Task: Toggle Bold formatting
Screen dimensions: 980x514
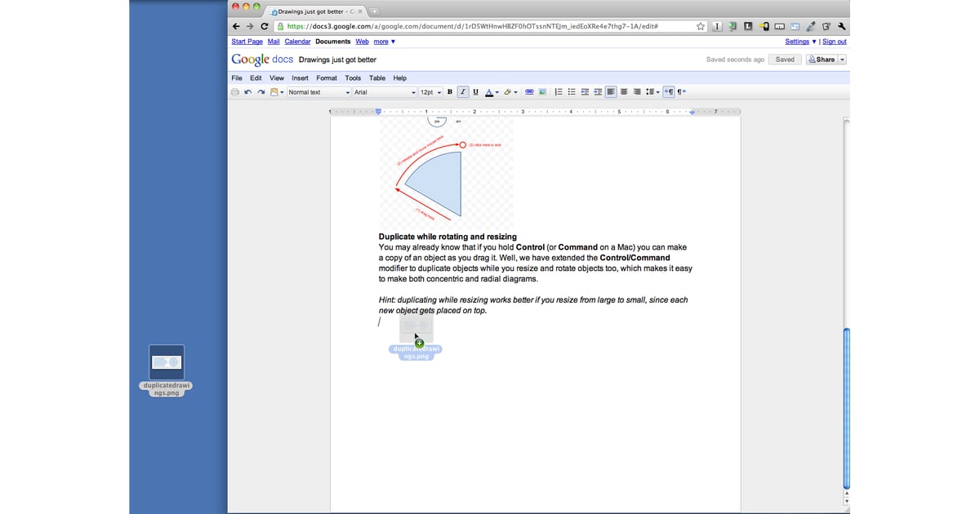Action: [x=450, y=92]
